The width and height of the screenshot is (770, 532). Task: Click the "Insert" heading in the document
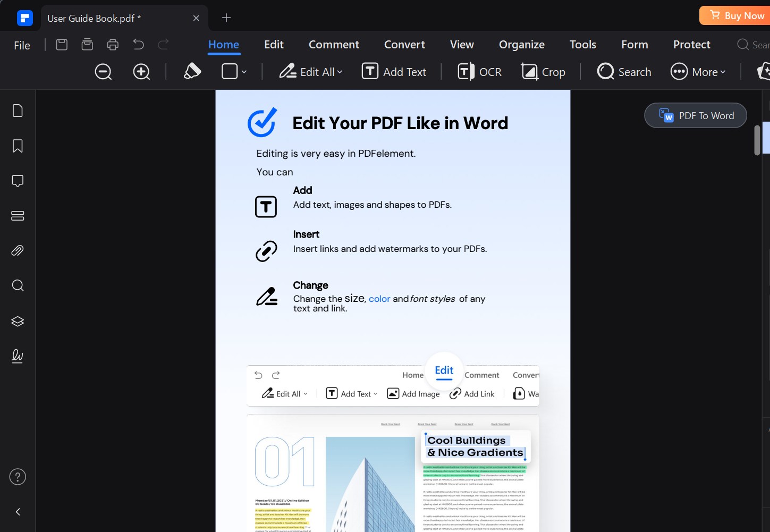point(306,234)
